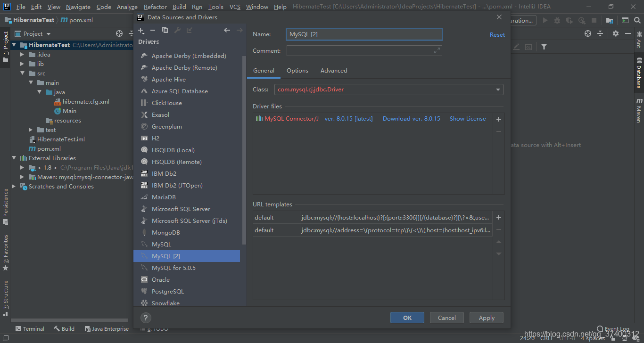Expand the Scratches and Consoles arrow
Screen dimensions: 644x343
[14, 187]
